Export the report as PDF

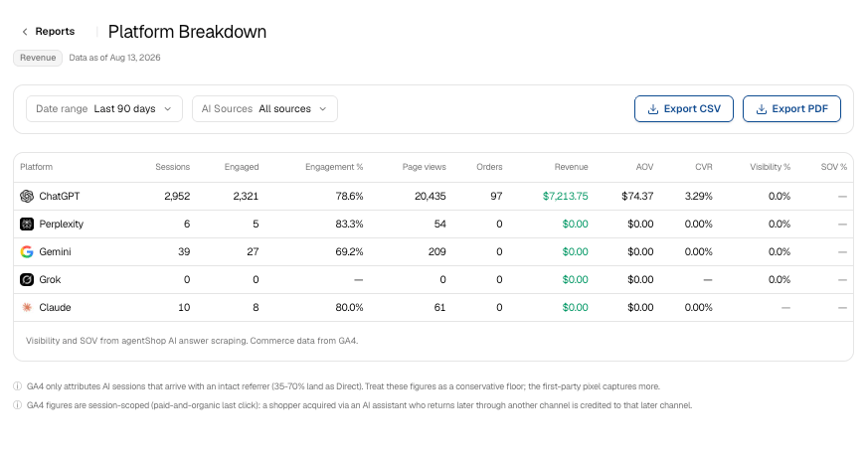(x=791, y=109)
